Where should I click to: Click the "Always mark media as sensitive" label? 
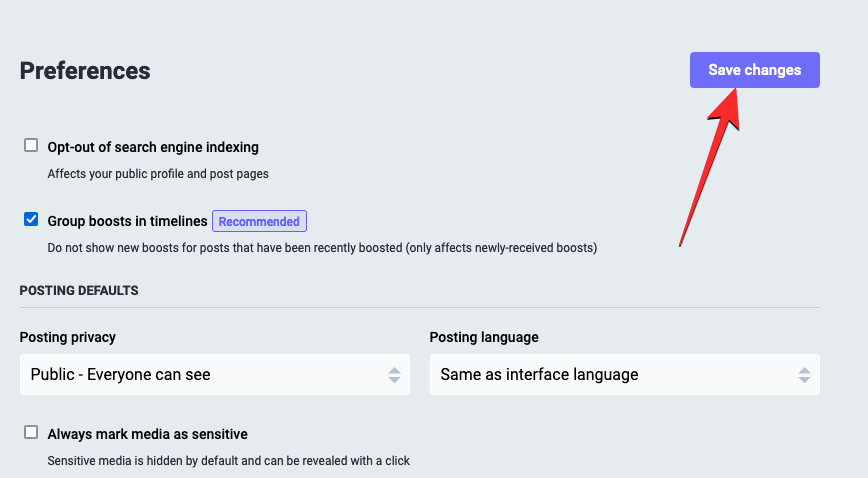click(147, 434)
